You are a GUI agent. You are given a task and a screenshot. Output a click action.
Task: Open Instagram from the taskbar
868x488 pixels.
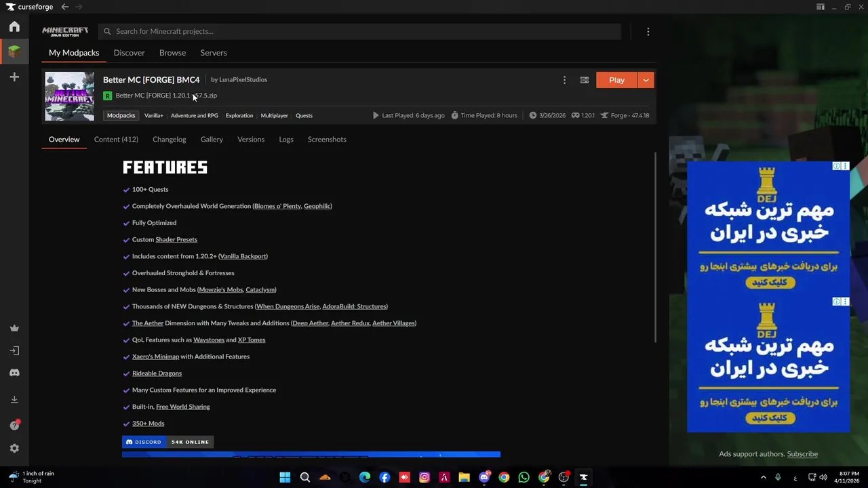click(x=425, y=477)
